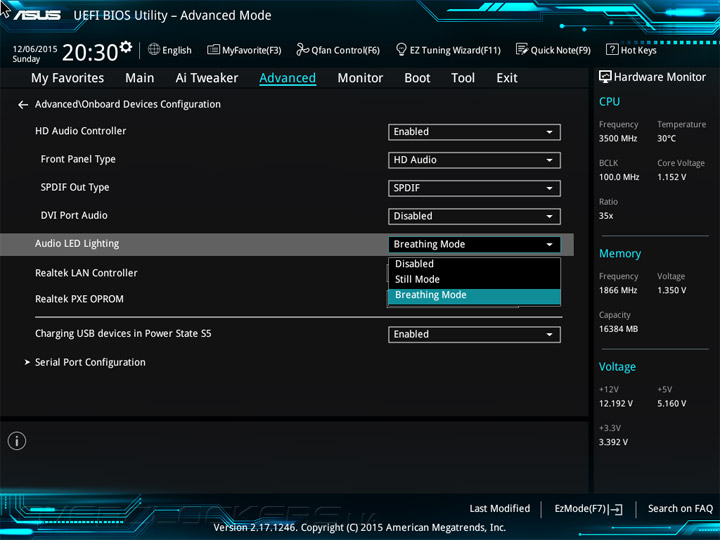Click the breadcrumb Advanced\Onboard Devices Configuration
This screenshot has width=720, height=540.
pos(128,104)
